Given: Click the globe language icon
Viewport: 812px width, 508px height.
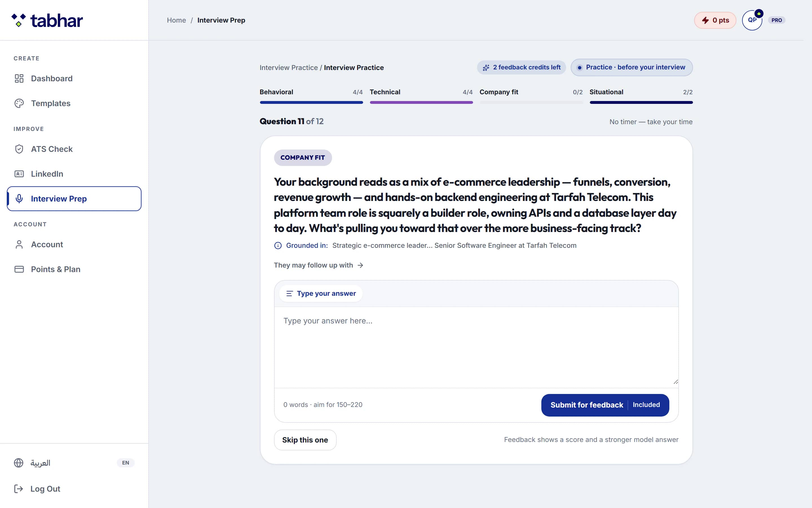Looking at the screenshot, I should [x=18, y=463].
